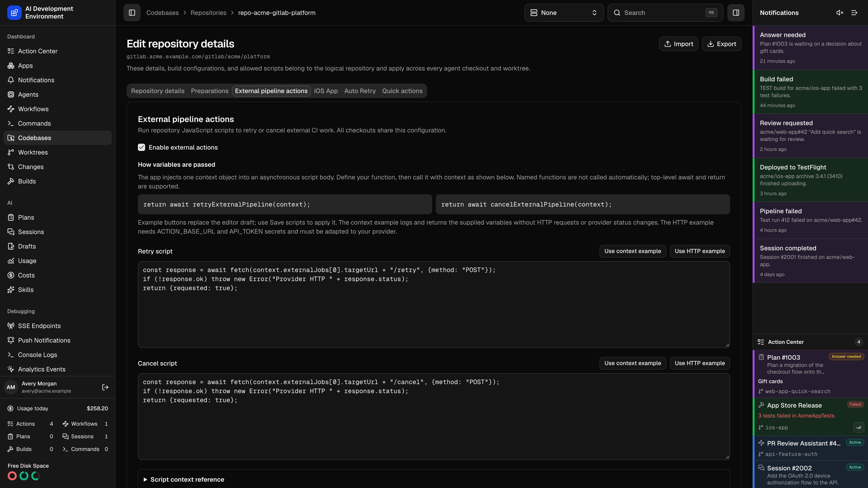Focus the Search input field
Viewport: 868px width, 488px height.
point(665,13)
